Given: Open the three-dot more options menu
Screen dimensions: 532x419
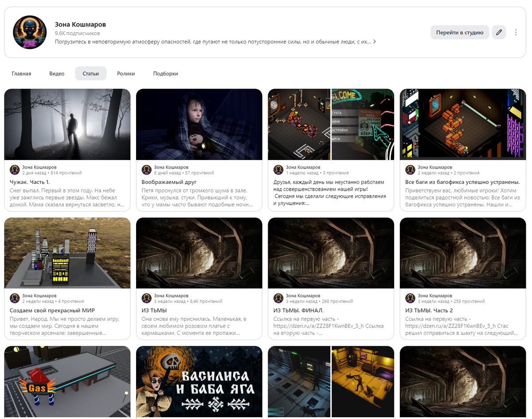Looking at the screenshot, I should click(516, 32).
